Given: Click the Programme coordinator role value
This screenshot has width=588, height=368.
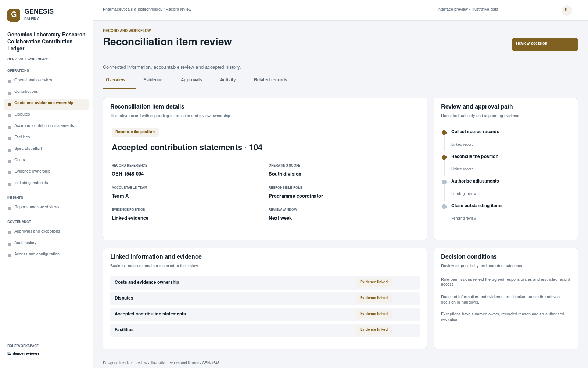Looking at the screenshot, I should point(296,196).
